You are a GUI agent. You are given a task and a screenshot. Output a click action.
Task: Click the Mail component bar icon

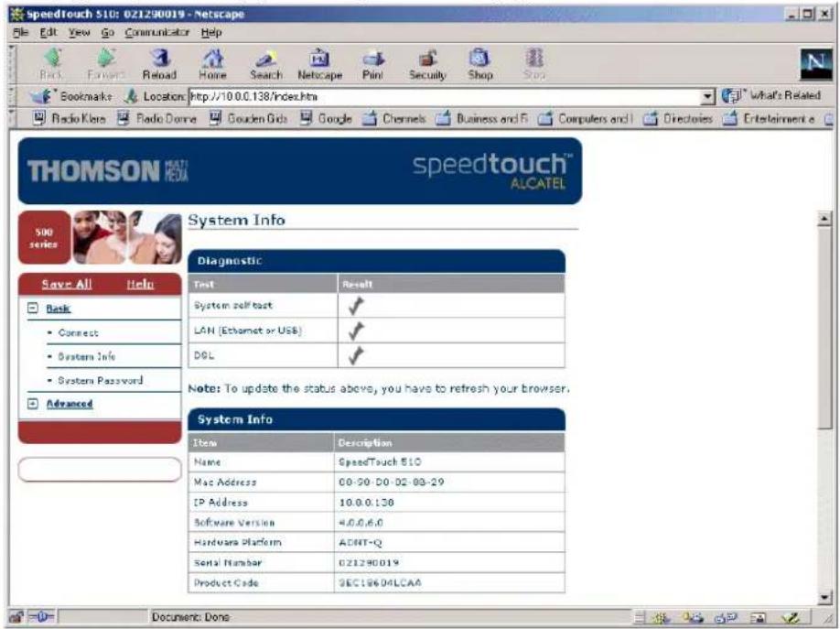[x=692, y=618]
